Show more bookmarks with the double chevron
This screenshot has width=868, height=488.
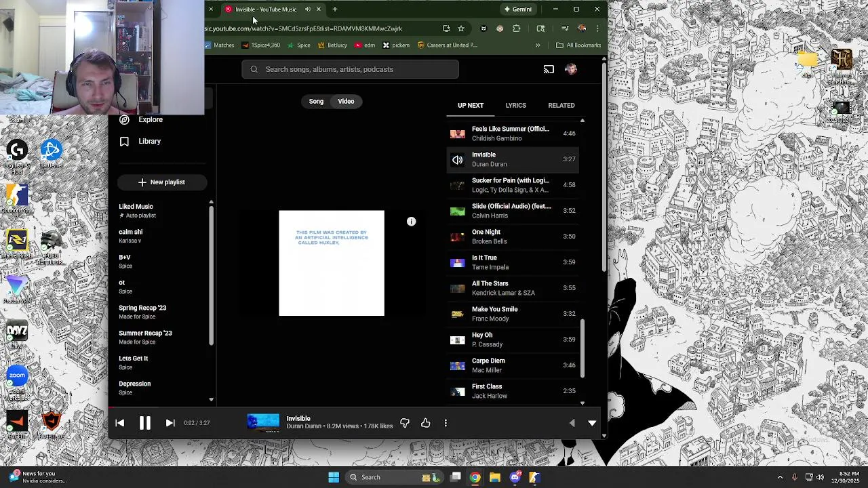[538, 45]
